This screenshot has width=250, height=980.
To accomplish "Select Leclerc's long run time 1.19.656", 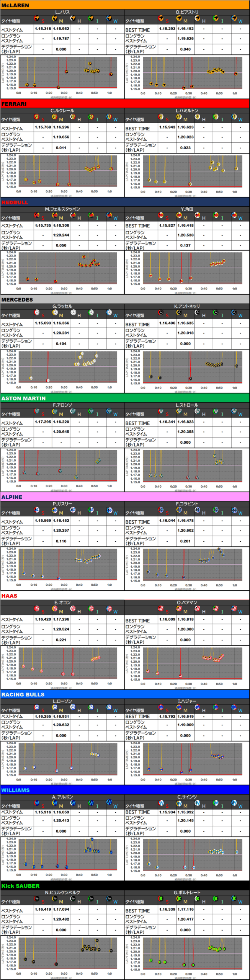I will tap(61, 137).
